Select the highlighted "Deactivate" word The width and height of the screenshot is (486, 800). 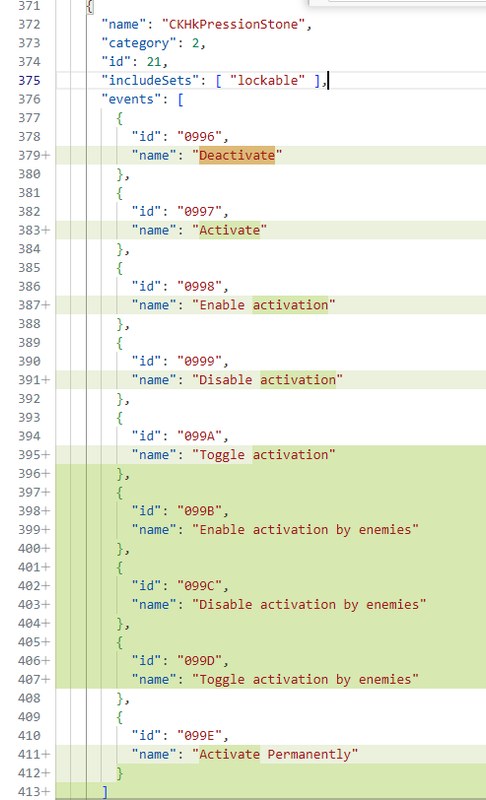[237, 155]
